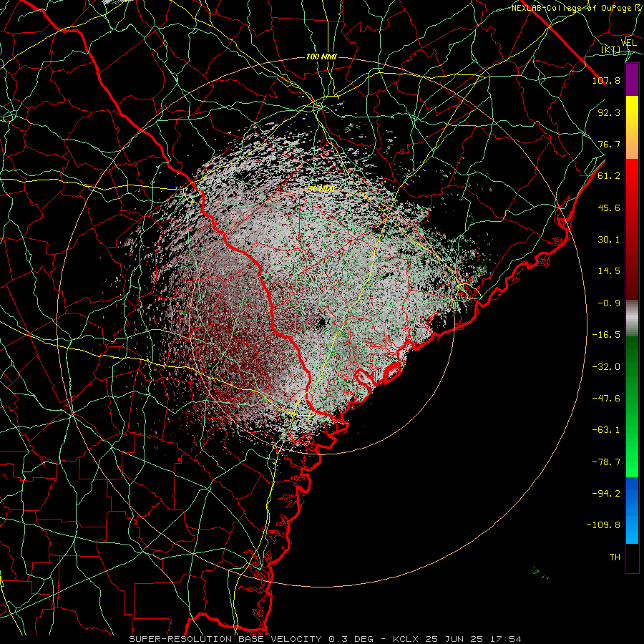Select the 45.6 legend value

tap(609, 208)
